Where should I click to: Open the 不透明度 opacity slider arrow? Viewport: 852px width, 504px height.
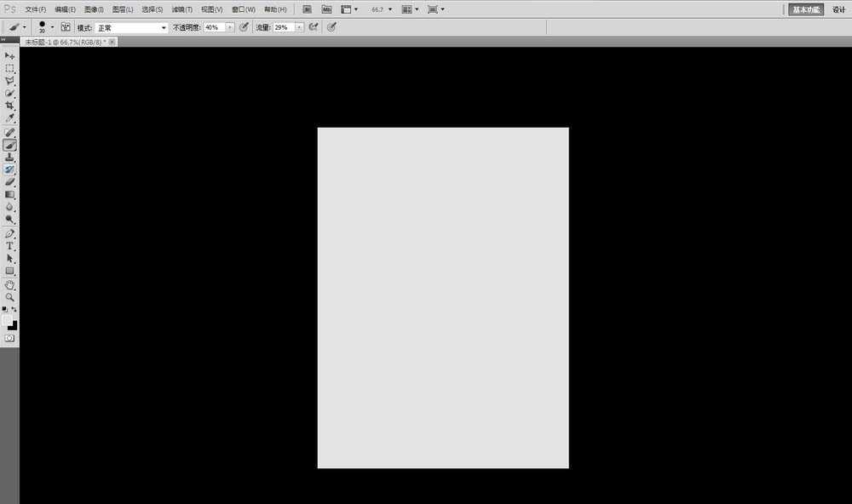click(x=230, y=28)
